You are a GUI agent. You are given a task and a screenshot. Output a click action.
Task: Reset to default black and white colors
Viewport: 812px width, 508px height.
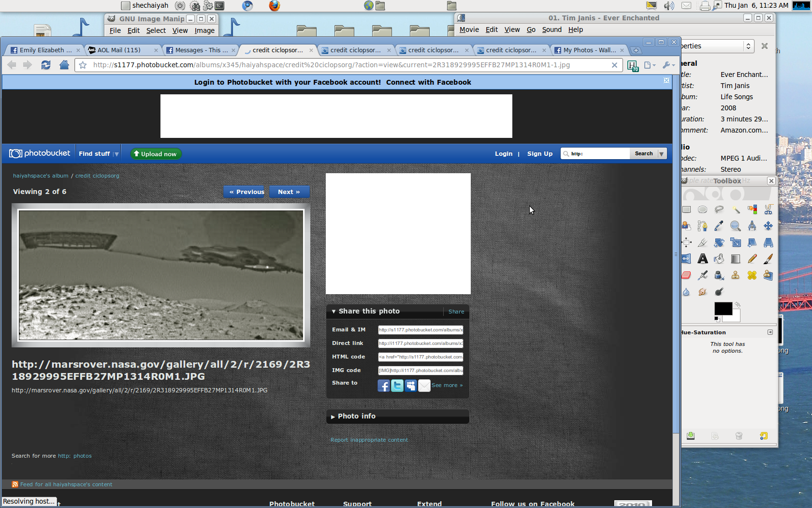[x=717, y=319]
